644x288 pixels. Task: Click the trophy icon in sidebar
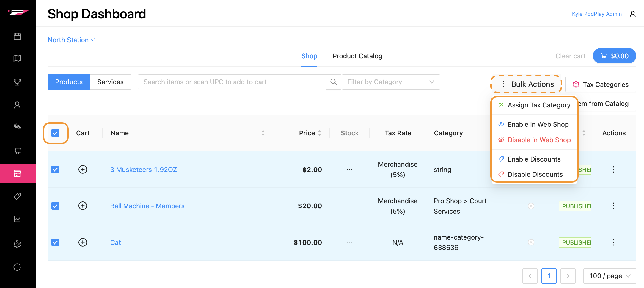point(17,82)
